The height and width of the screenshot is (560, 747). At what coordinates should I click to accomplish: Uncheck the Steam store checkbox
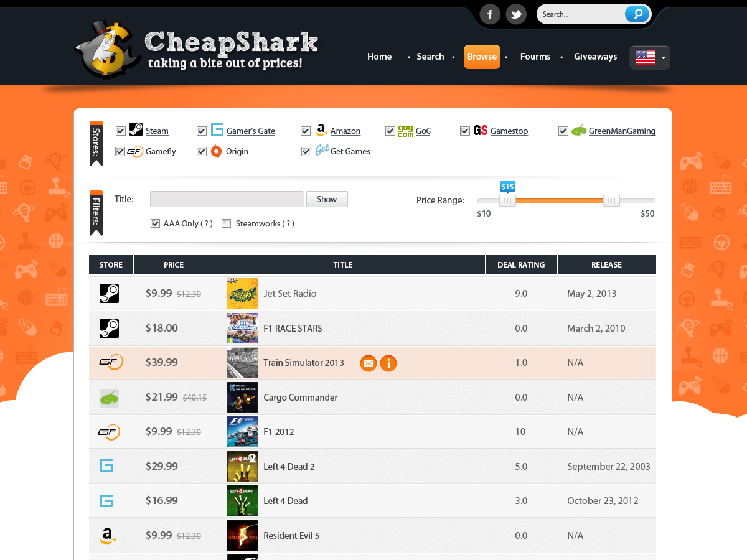[121, 131]
